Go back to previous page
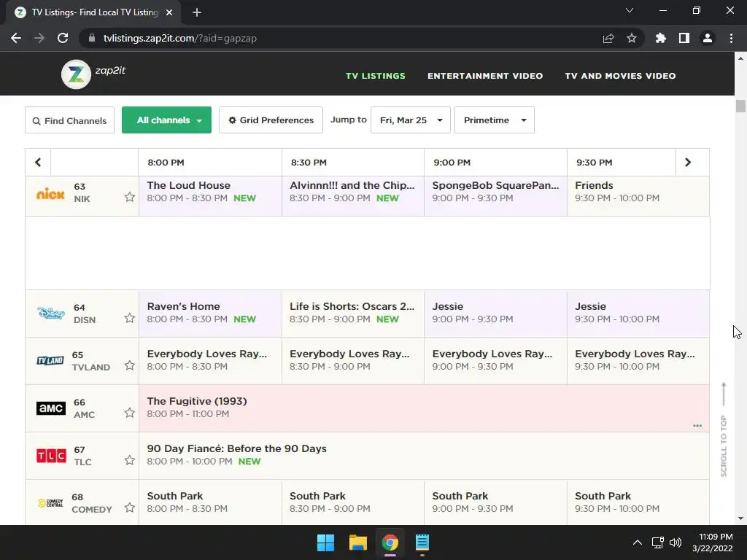The image size is (747, 560). pyautogui.click(x=16, y=38)
